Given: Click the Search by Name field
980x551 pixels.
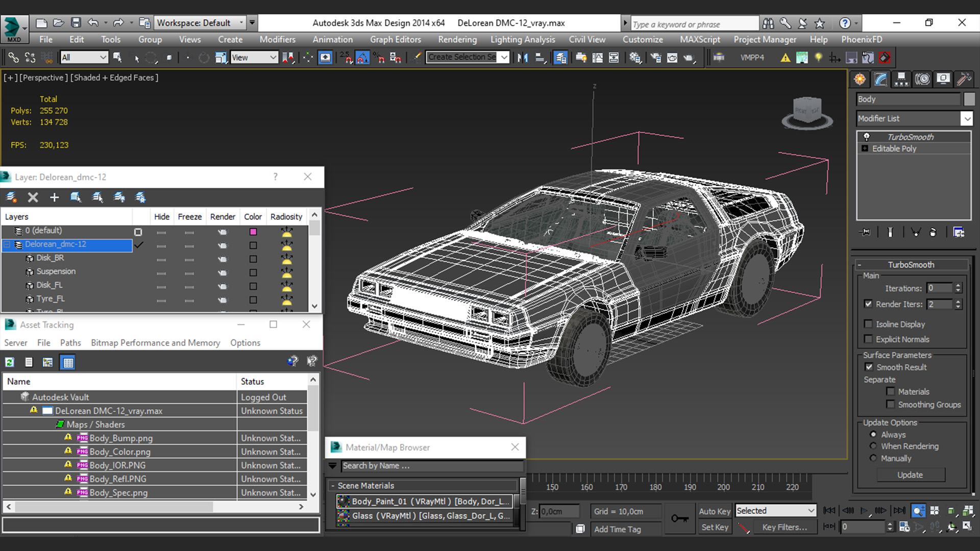Looking at the screenshot, I should [431, 465].
